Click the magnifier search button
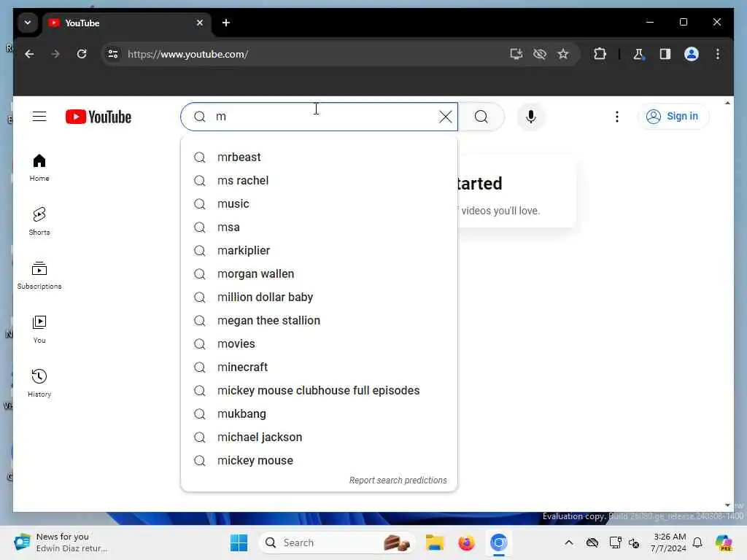Viewport: 747px width, 560px height. click(x=481, y=117)
